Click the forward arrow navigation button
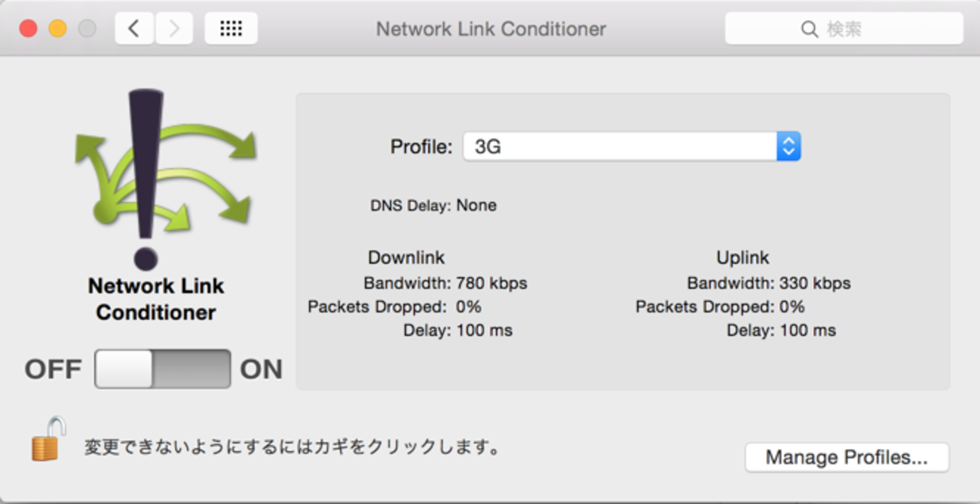This screenshot has width=980, height=504. coord(174,29)
